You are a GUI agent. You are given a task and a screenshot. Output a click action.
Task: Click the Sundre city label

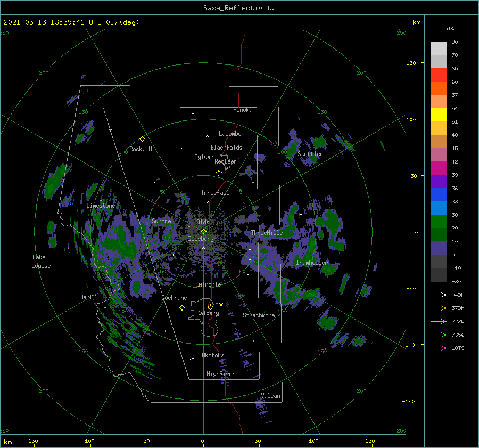(x=161, y=221)
